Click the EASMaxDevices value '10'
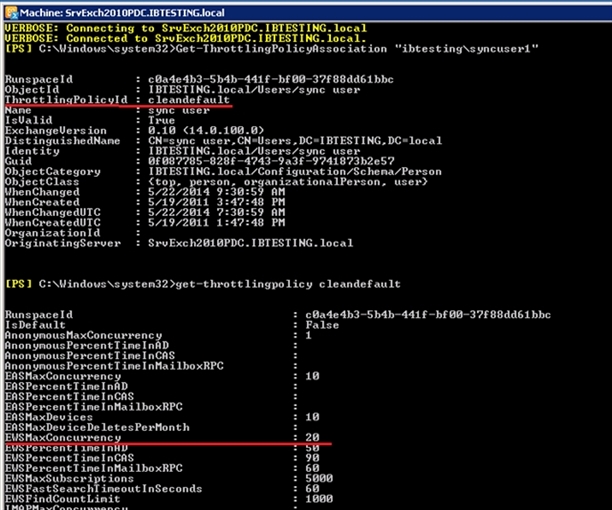 pyautogui.click(x=312, y=417)
